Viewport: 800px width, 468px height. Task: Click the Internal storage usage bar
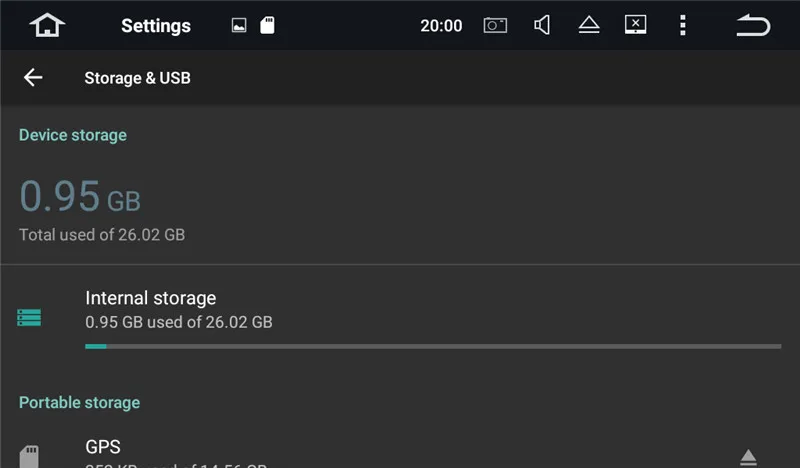click(432, 346)
